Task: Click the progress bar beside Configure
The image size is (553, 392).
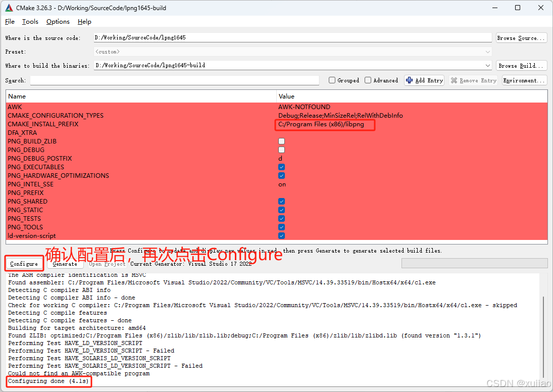Action: point(474,263)
